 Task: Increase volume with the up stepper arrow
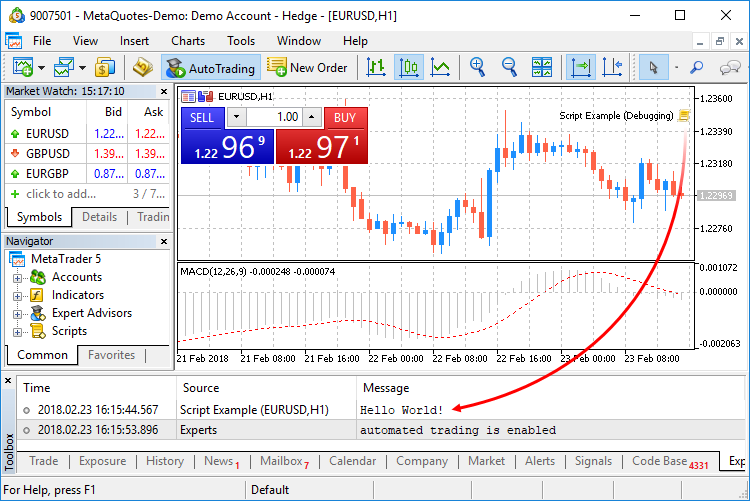tap(312, 117)
